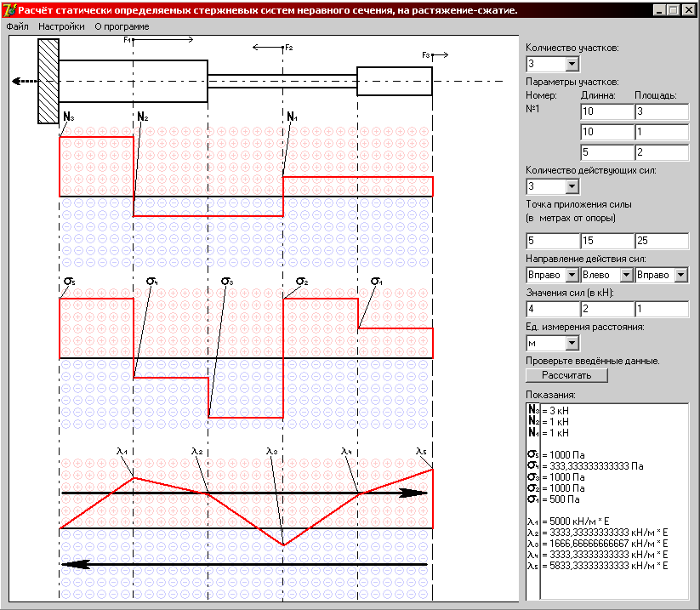Click the F3 force arrow label

click(x=426, y=55)
